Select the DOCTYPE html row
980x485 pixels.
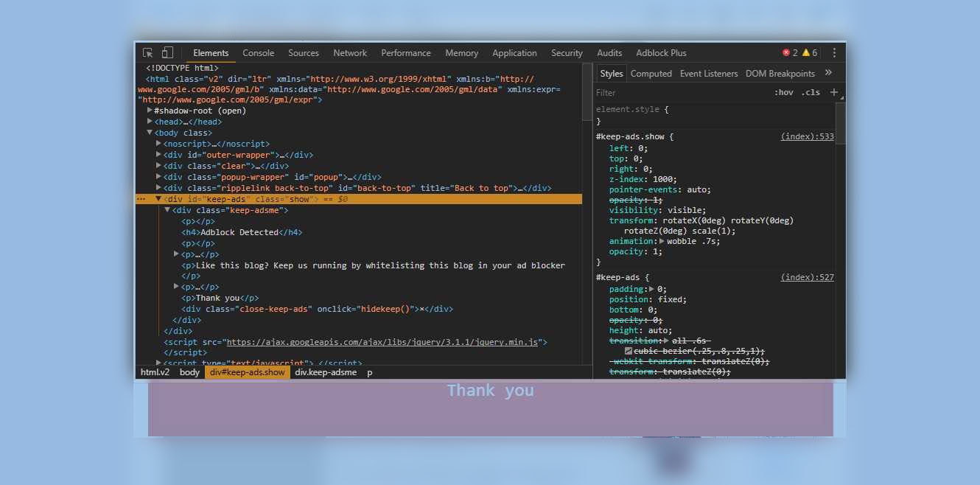182,68
